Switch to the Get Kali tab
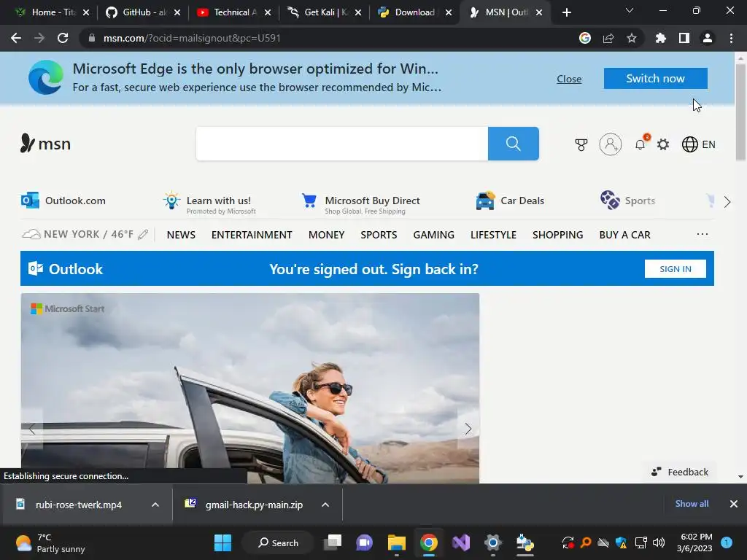This screenshot has width=747, height=560. 325,12
